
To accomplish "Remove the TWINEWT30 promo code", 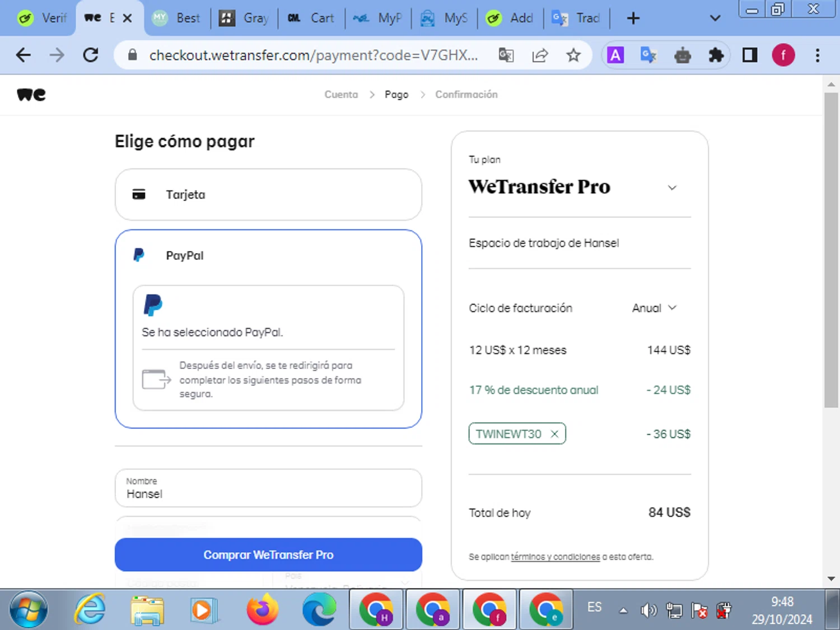I will [554, 434].
